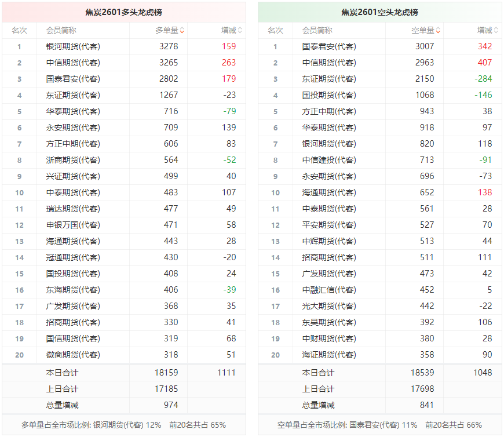This screenshot has height=437, width=504.
Task: Click 中信期货(代客) in short table
Action: (x=329, y=63)
